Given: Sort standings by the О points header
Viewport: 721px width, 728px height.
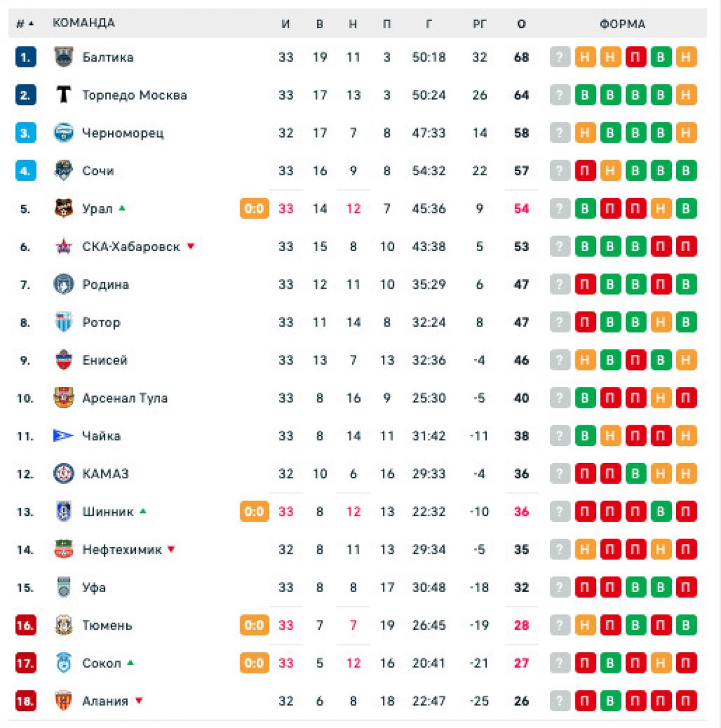Looking at the screenshot, I should click(x=521, y=24).
